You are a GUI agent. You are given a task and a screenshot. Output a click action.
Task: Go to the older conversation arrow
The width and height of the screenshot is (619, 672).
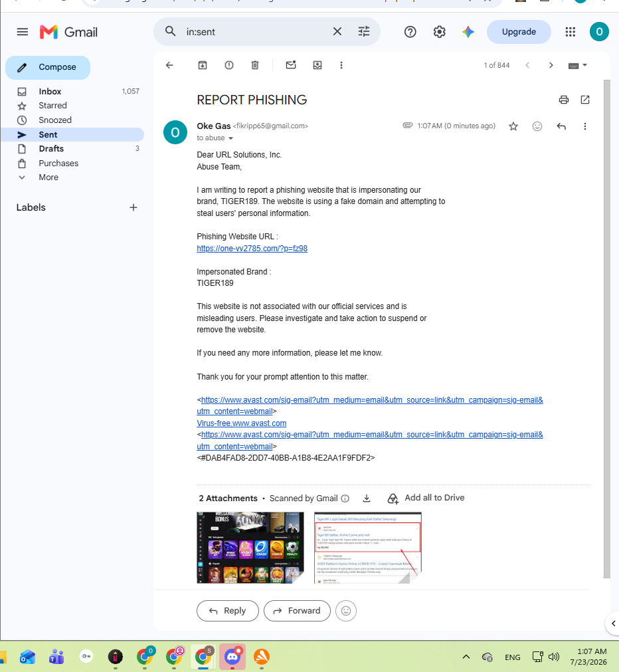click(551, 65)
